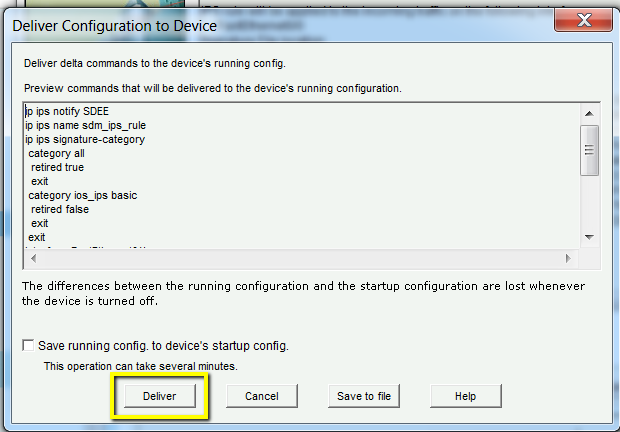Screen dimensions: 620x432
Task: Click the Save to file button
Action: tap(364, 396)
